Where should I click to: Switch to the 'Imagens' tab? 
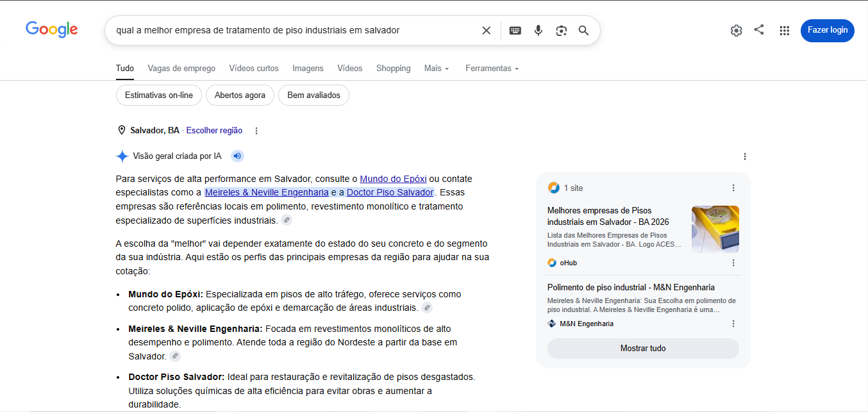(x=308, y=68)
